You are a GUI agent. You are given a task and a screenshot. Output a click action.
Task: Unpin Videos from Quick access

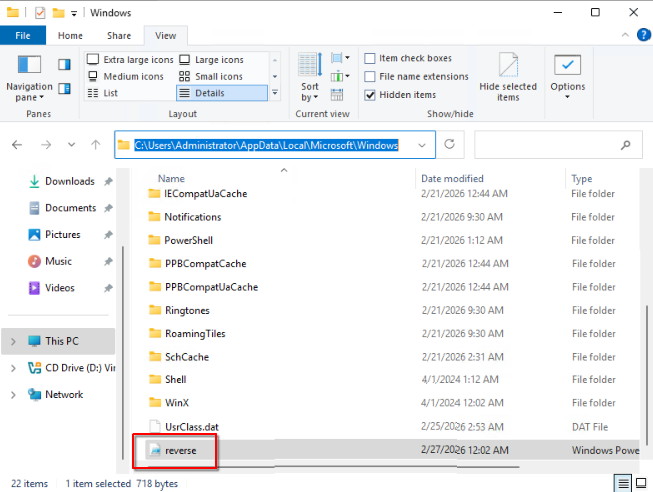click(108, 288)
